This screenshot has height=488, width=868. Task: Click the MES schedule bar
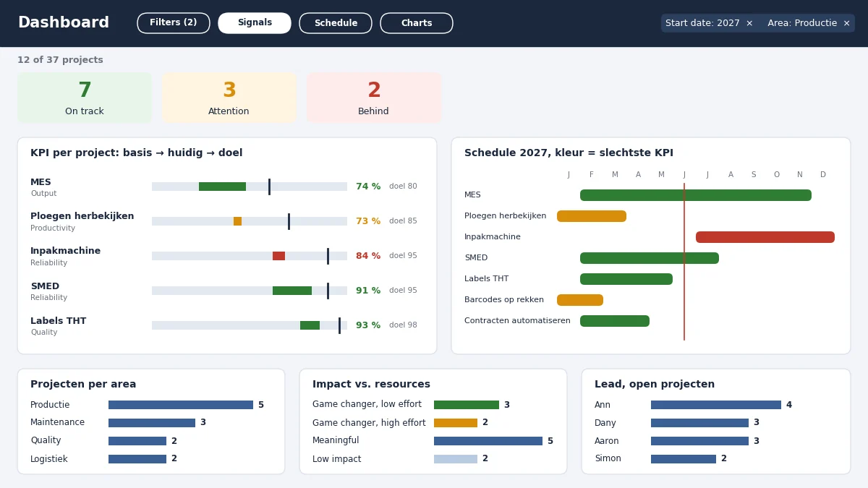tap(696, 195)
